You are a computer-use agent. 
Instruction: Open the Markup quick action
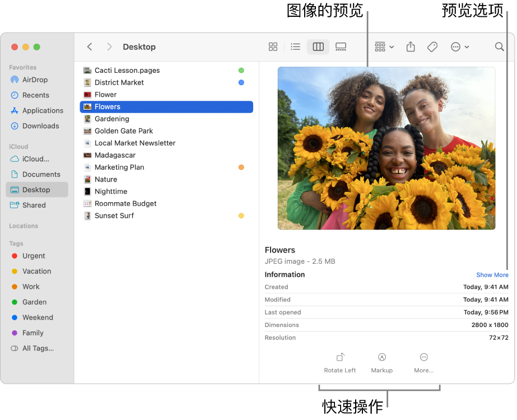(x=381, y=363)
